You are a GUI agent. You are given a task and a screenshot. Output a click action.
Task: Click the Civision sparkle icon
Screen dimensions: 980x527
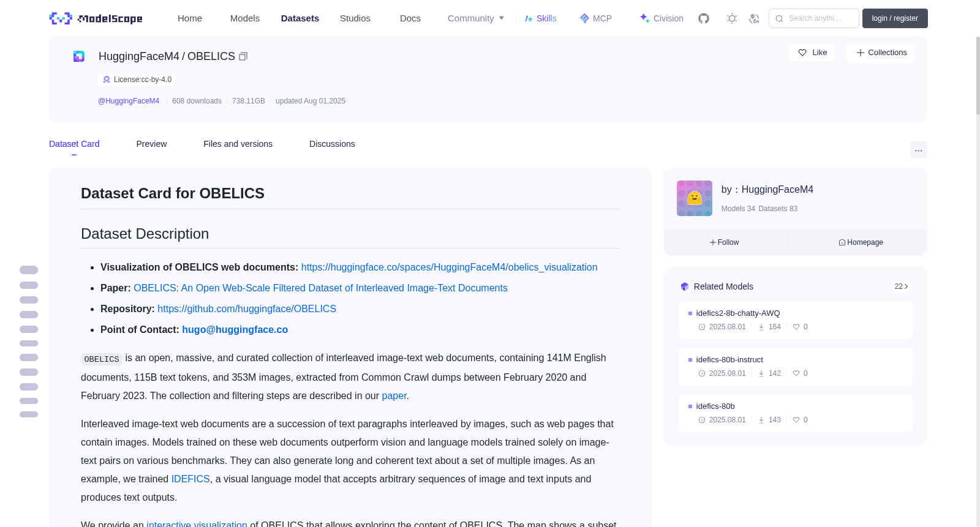(x=644, y=18)
